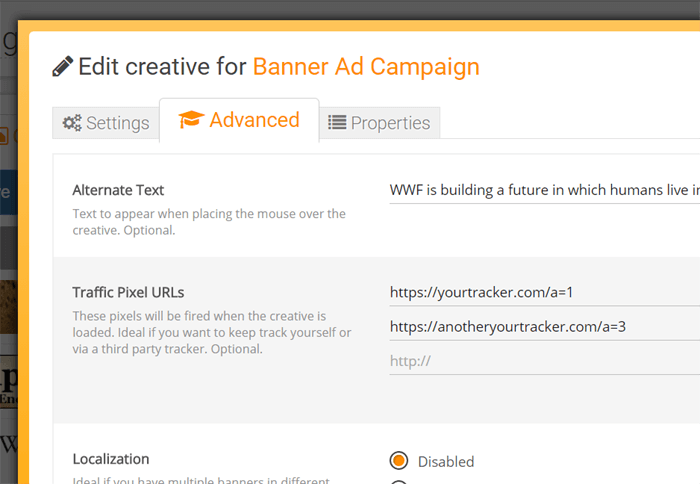Switch to the Settings tab
This screenshot has height=484, width=700.
[x=106, y=123]
